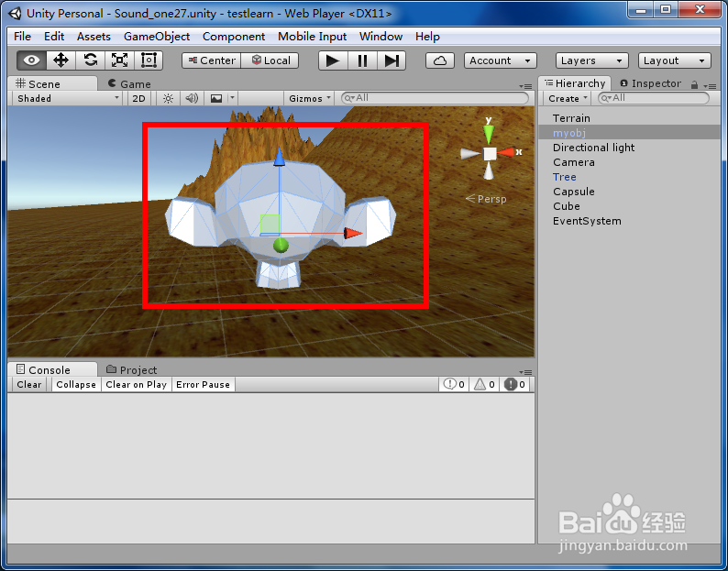728x571 pixels.
Task: Toggle info messages filter in Console
Action: 454,384
